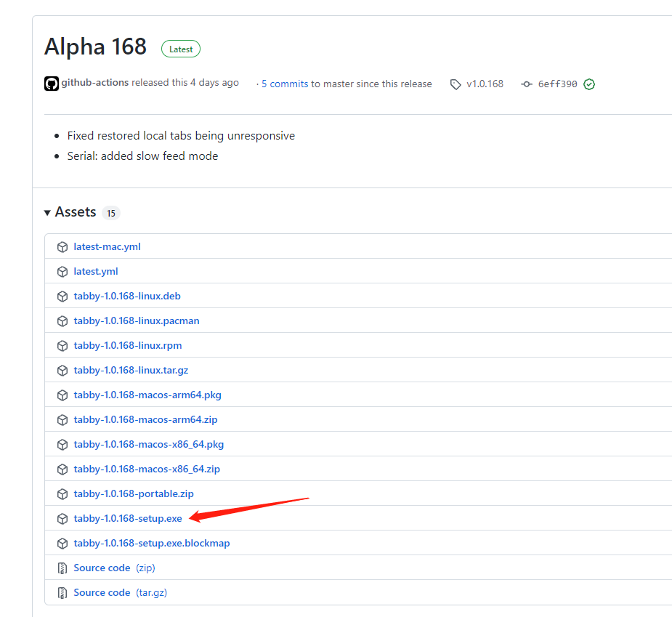The image size is (672, 617).
Task: Click package icon beside tabby-1.0.168-setup.exe.blockmap
Action: [x=62, y=544]
